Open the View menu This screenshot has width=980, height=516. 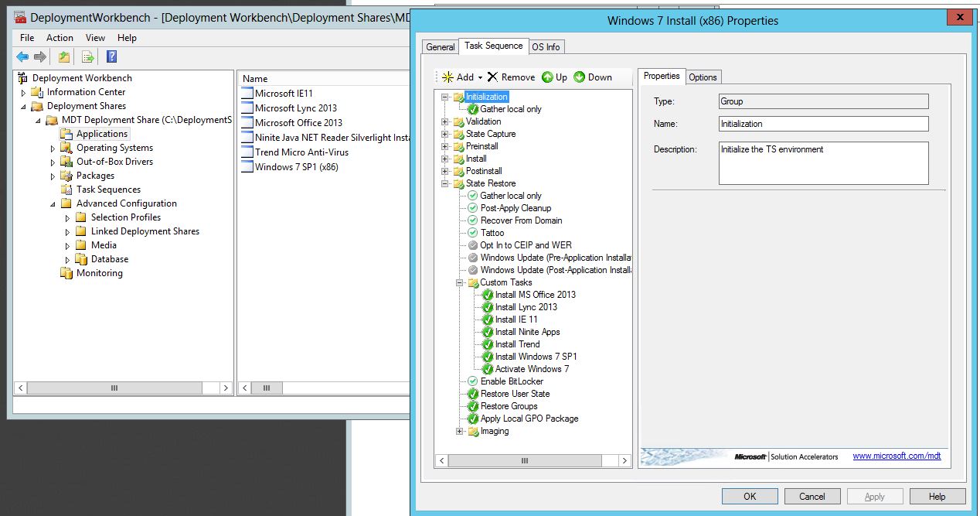(x=95, y=37)
